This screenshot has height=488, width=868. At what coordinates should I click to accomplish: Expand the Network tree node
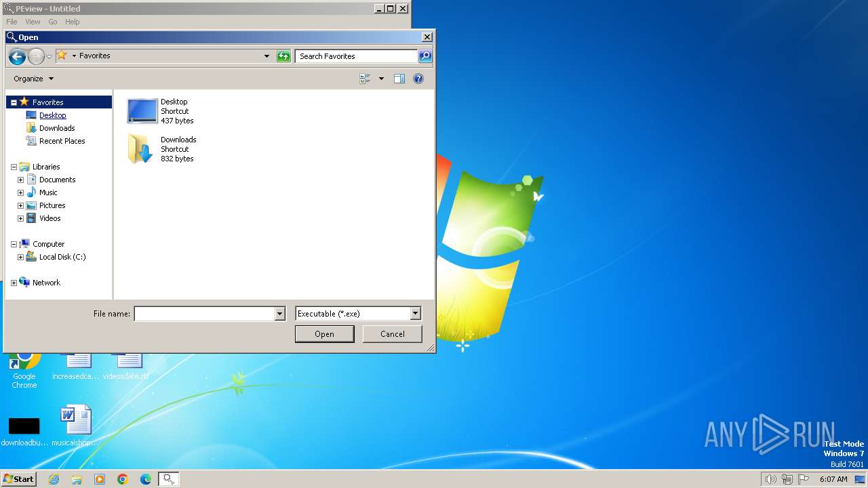coord(14,283)
